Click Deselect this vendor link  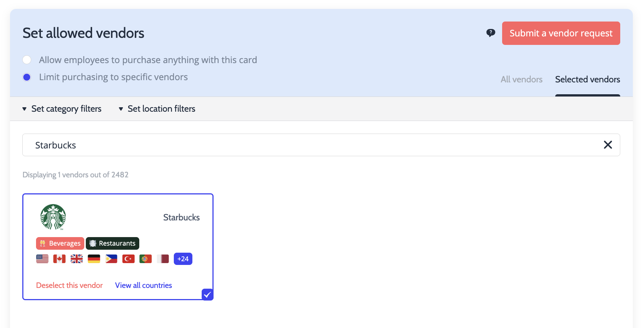(x=69, y=285)
